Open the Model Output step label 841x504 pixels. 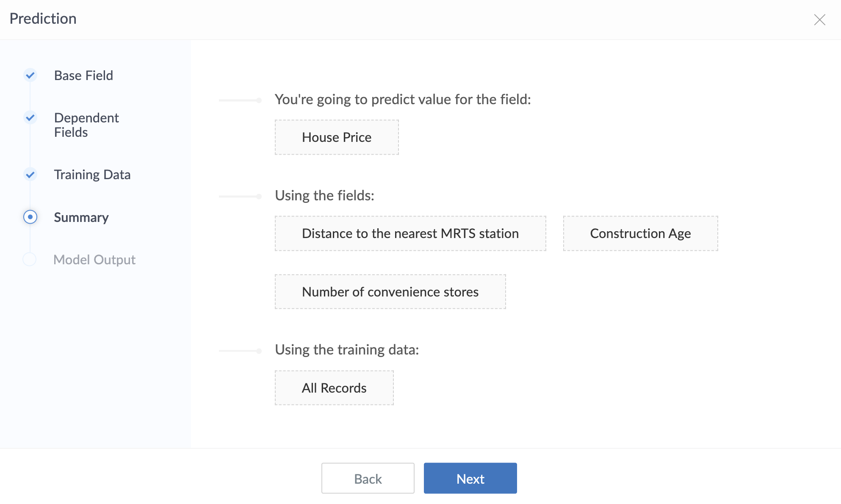tap(94, 260)
